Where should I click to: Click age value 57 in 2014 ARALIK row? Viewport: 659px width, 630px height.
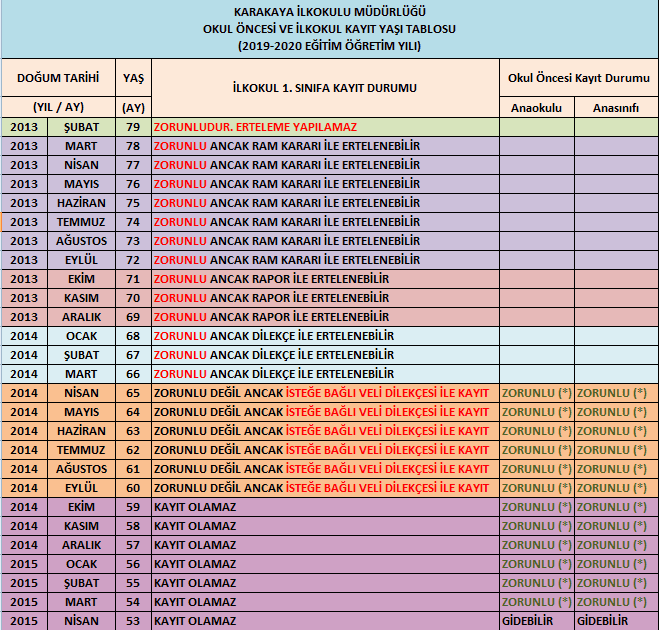pyautogui.click(x=133, y=545)
